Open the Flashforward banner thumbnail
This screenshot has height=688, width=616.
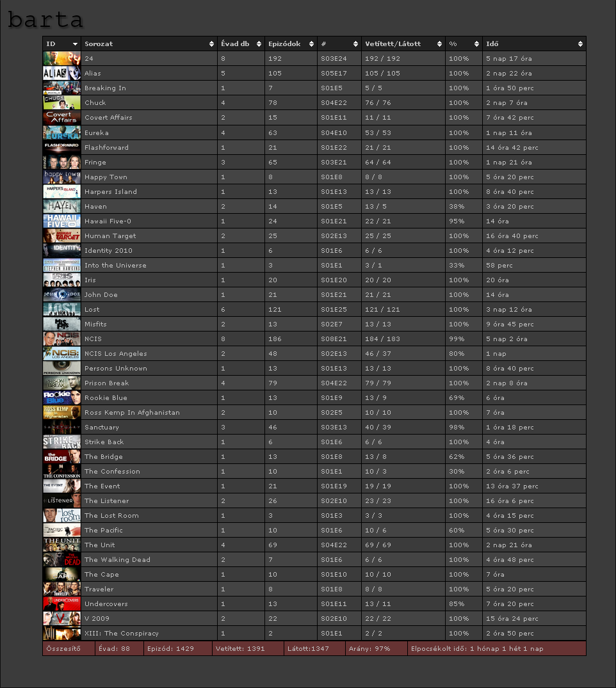coord(62,147)
